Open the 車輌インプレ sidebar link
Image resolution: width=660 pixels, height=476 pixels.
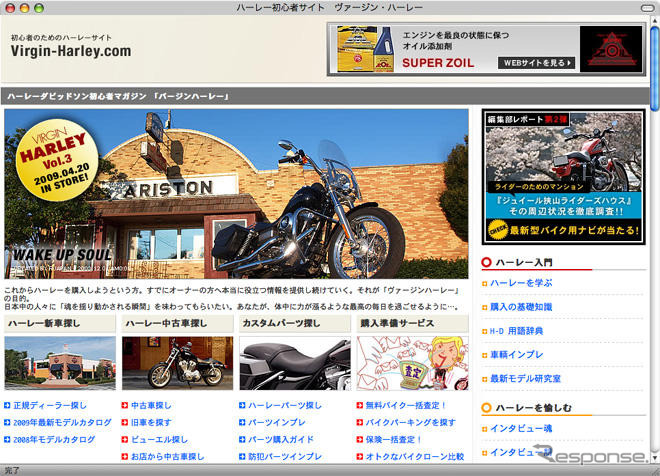[x=516, y=355]
